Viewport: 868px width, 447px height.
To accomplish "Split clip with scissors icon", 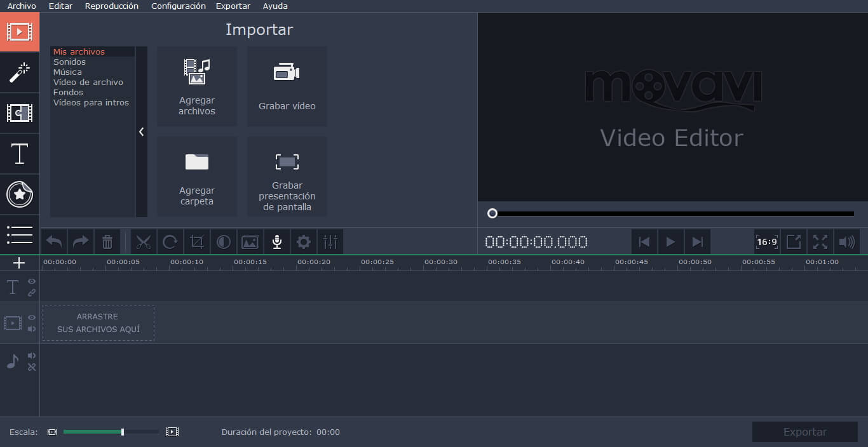I will pos(144,242).
